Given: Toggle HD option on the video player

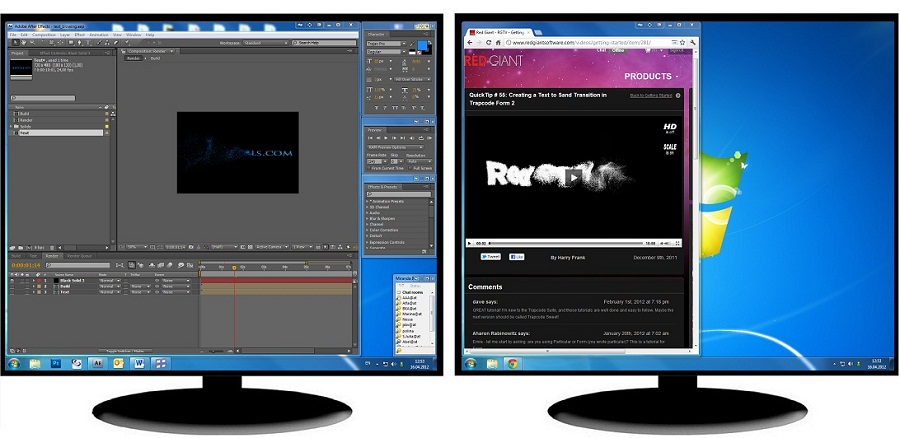Looking at the screenshot, I should [669, 129].
